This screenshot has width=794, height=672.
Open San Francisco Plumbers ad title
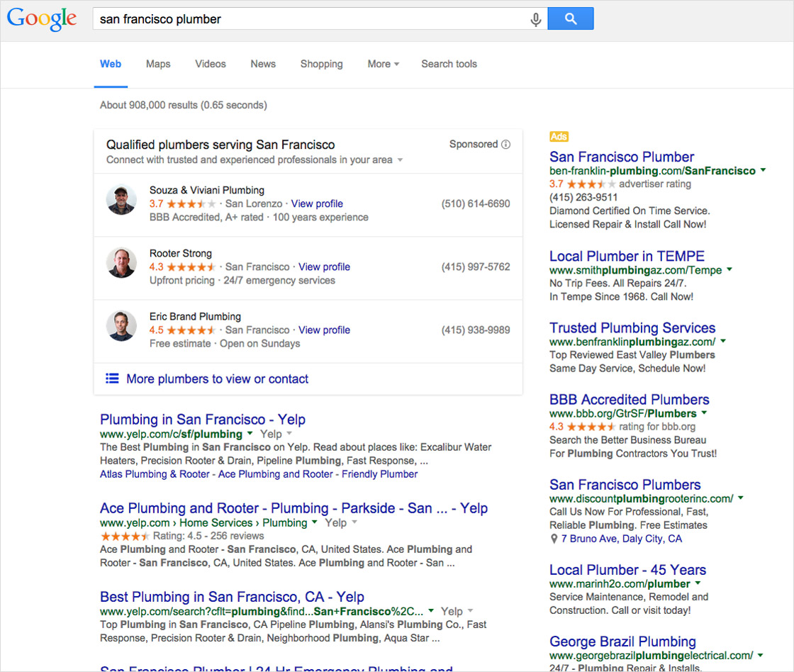pyautogui.click(x=625, y=485)
